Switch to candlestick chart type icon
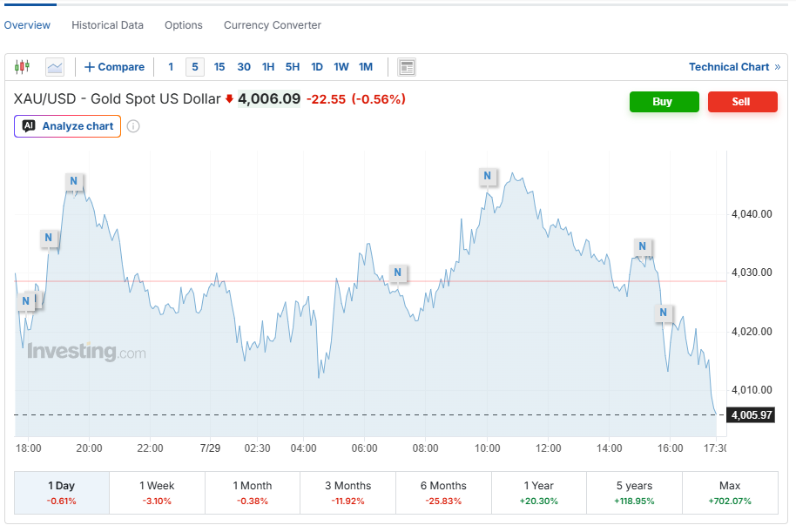Screen dimensions: 796x532 pyautogui.click(x=23, y=67)
